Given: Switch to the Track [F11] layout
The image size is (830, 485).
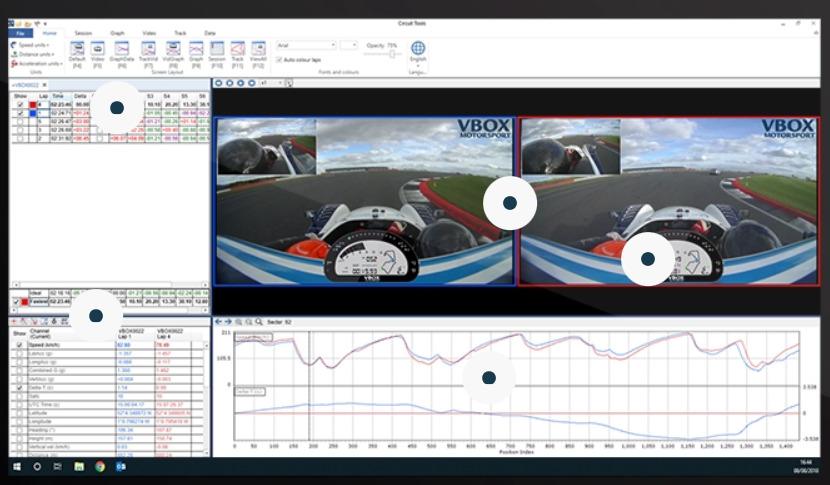Looking at the screenshot, I should pos(238,49).
